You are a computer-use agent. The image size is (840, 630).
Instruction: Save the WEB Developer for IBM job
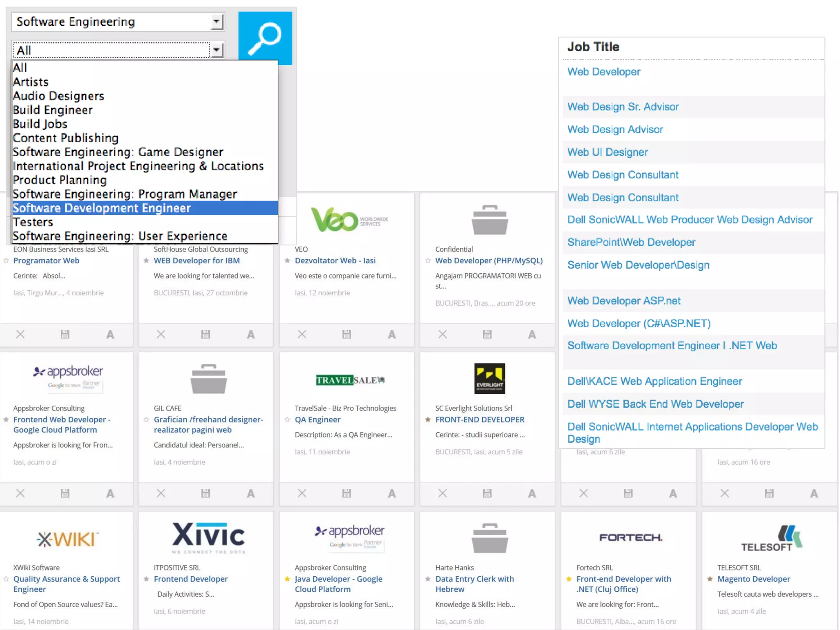click(x=205, y=334)
